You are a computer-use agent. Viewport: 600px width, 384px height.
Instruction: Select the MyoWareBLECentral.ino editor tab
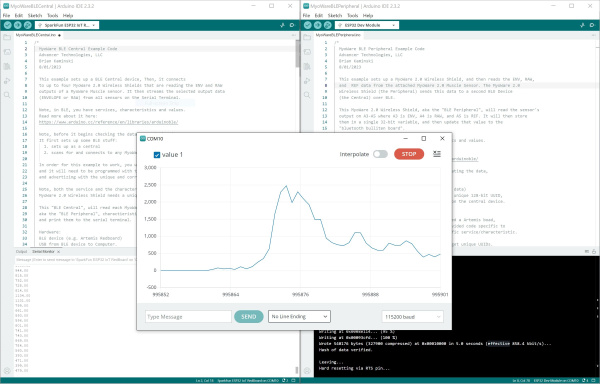[38, 35]
